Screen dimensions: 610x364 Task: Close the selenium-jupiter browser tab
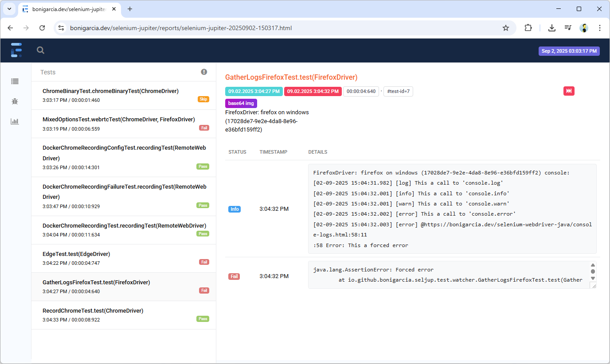[114, 9]
